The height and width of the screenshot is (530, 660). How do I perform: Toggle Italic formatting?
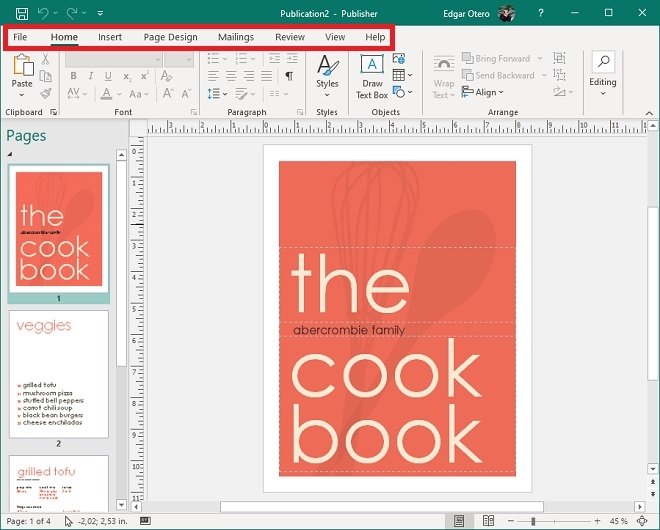(x=90, y=76)
